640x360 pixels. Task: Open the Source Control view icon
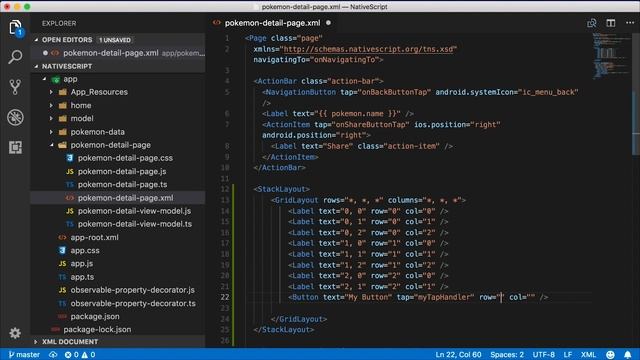(x=15, y=87)
